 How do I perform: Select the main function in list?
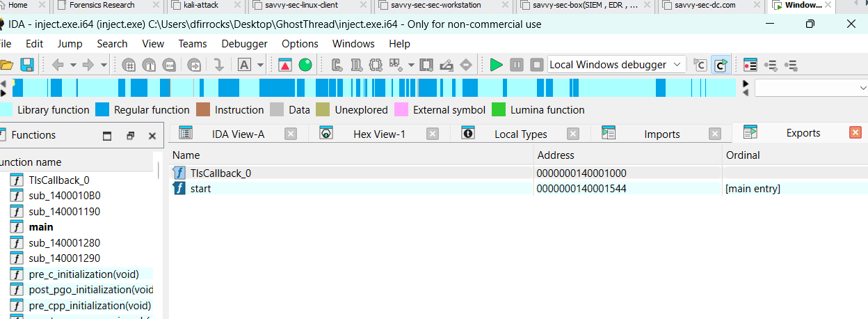41,227
